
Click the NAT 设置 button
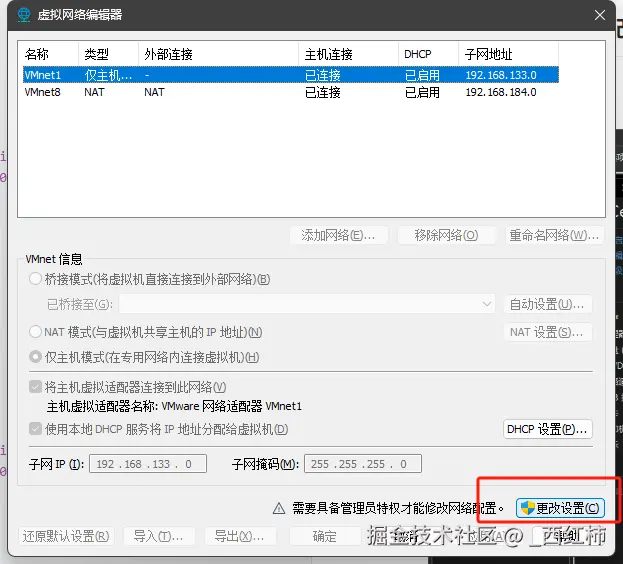pyautogui.click(x=548, y=332)
